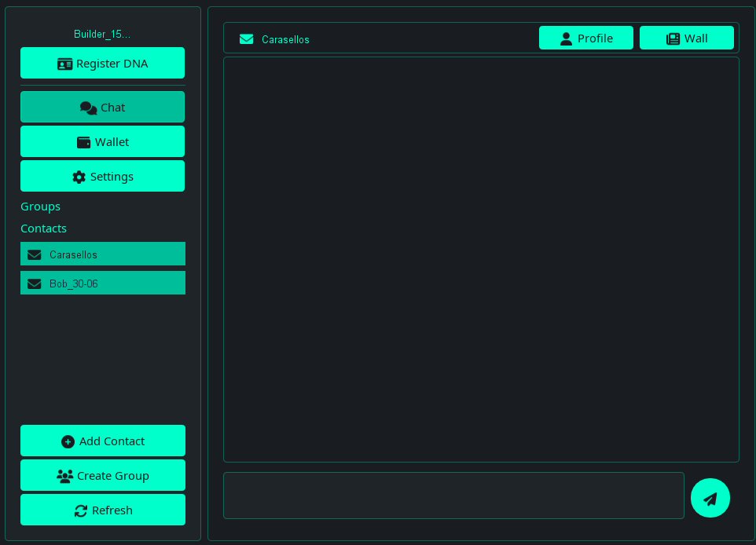This screenshot has height=545, width=756.
Task: Click the Refresh circular-arrows icon
Action: coord(81,510)
